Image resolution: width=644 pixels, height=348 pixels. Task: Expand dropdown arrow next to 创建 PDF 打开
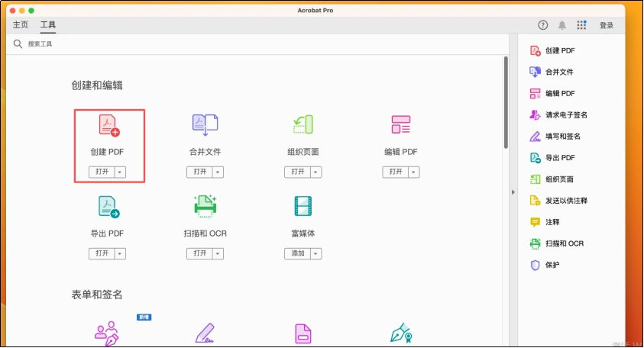(x=120, y=172)
